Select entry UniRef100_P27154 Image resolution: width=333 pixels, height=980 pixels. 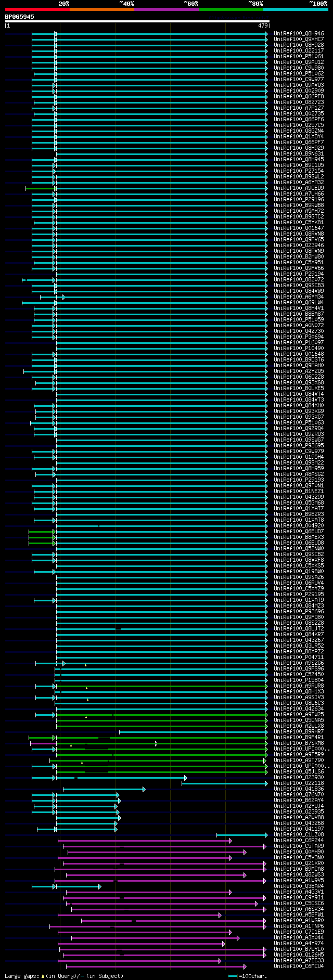(299, 171)
